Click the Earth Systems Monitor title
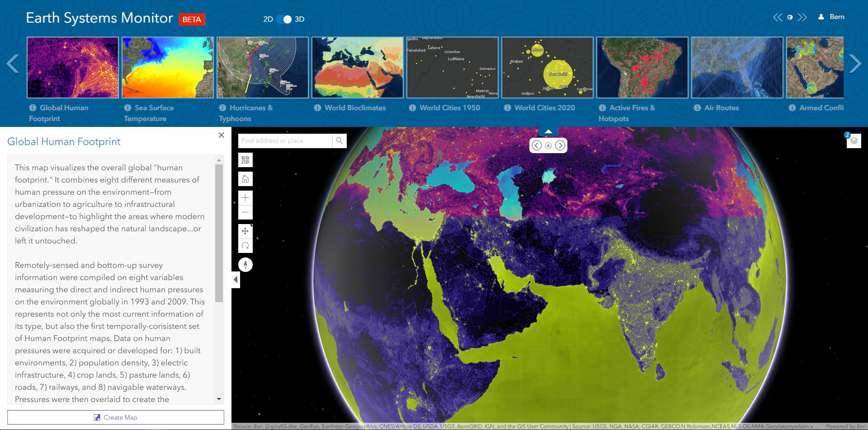Screen dimensions: 868x430 coord(99,18)
